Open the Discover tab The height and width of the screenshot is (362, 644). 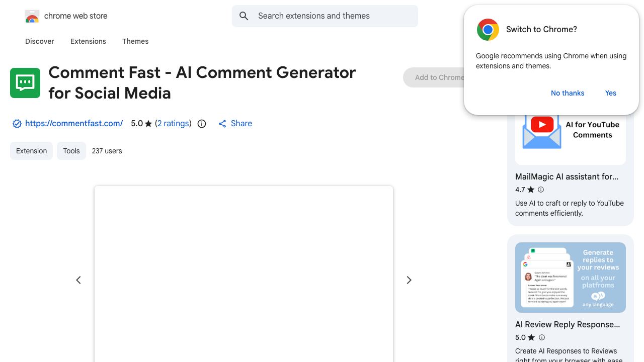[x=40, y=41]
